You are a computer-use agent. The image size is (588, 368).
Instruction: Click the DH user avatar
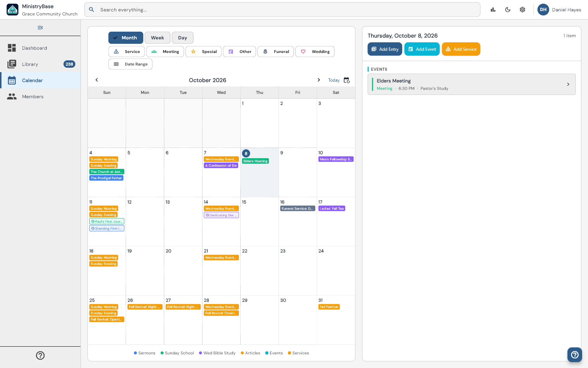point(543,10)
